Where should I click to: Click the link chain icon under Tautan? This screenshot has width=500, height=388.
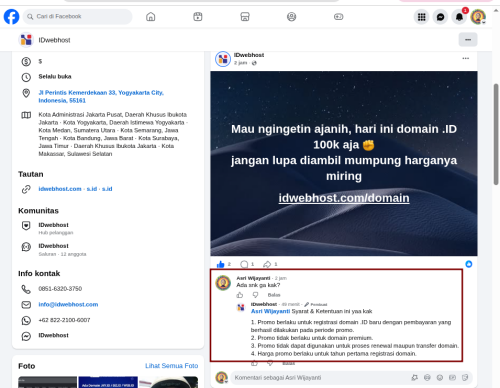click(x=26, y=189)
